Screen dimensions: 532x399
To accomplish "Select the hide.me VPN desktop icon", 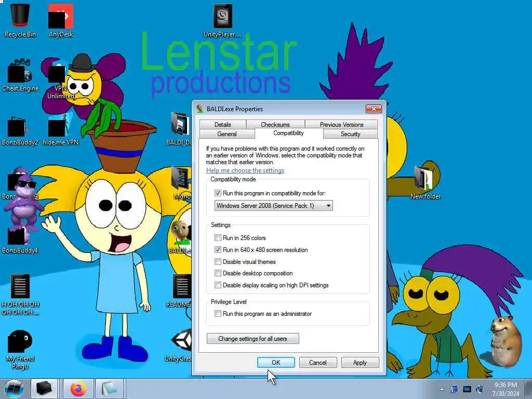I will coord(60,130).
